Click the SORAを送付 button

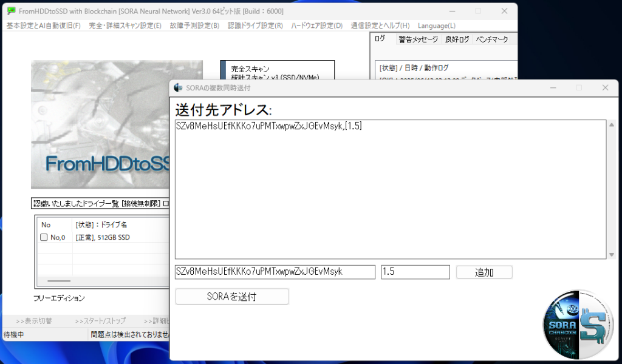tap(232, 296)
